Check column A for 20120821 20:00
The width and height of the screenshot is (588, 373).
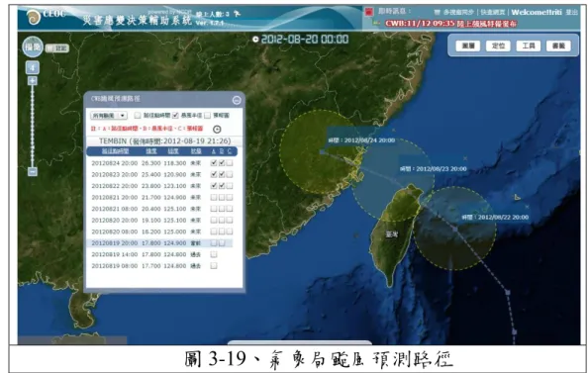coord(214,197)
